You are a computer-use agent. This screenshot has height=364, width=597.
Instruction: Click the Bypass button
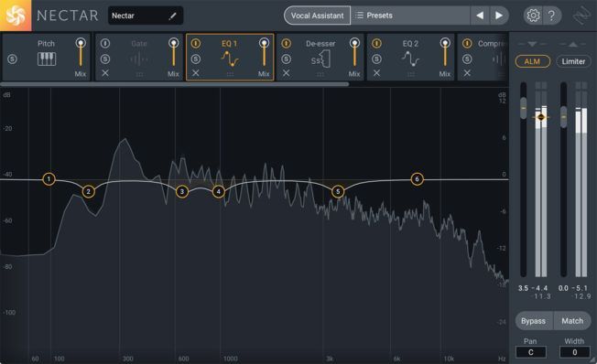coord(534,321)
